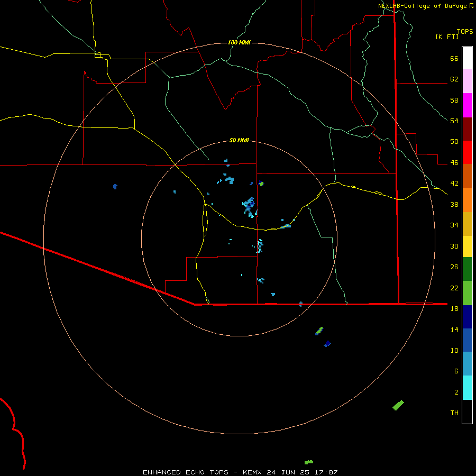Click the white top color swatch above 66
Image resolution: width=476 pixels, height=476 pixels.
tap(467, 58)
